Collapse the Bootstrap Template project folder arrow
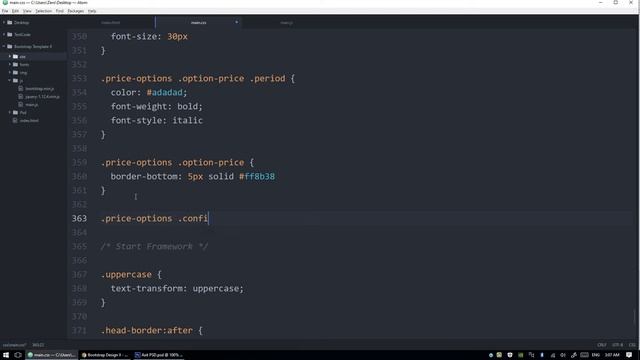Screen dimensions: 640x360 click(x=4, y=47)
